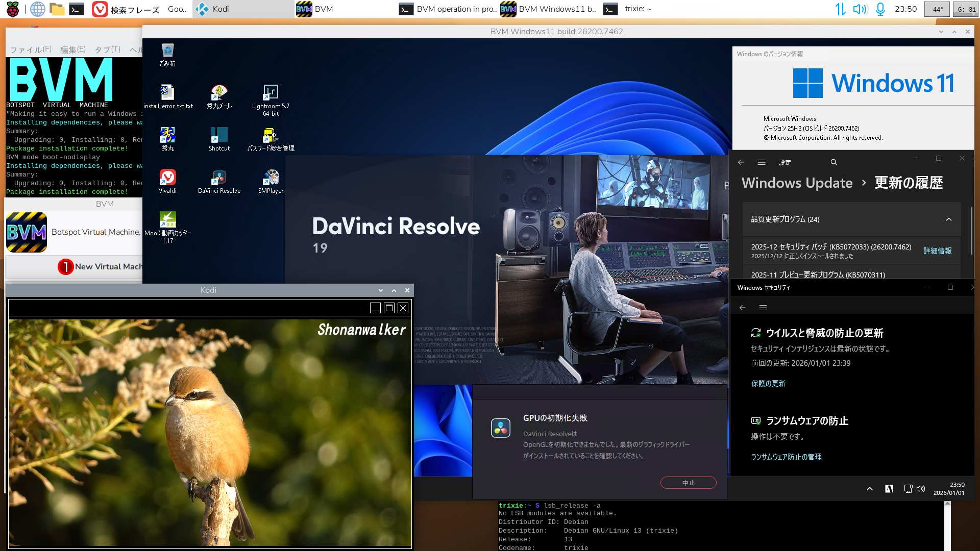Collapse the 品質更新プログラム (24) section
Image resolution: width=980 pixels, height=551 pixels.
(x=948, y=219)
